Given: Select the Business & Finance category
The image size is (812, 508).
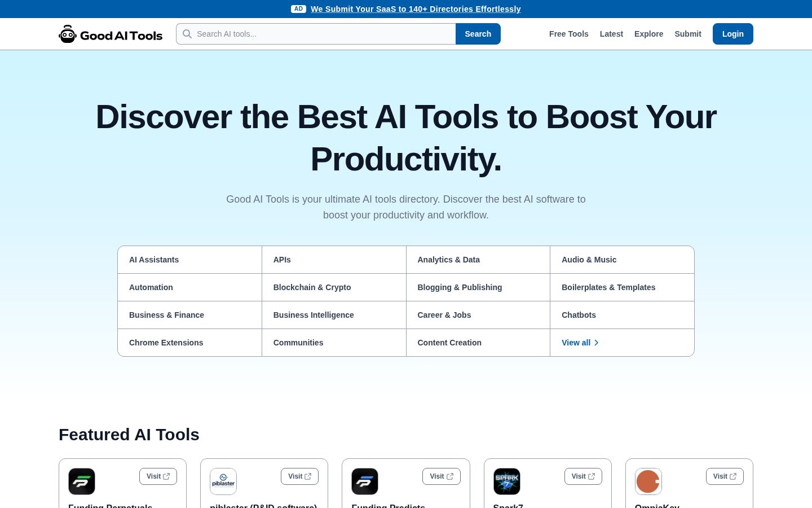Looking at the screenshot, I should coord(189,315).
